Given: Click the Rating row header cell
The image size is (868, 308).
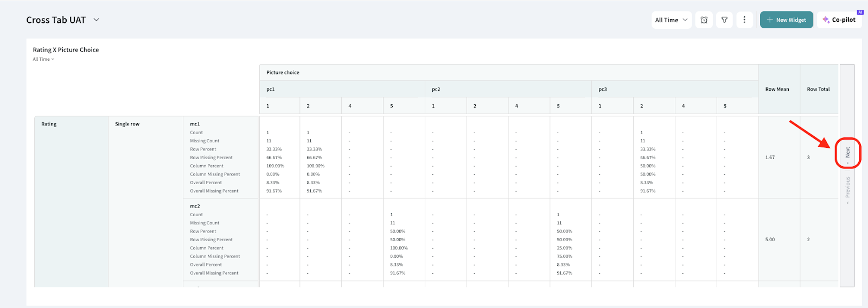Looking at the screenshot, I should (49, 124).
